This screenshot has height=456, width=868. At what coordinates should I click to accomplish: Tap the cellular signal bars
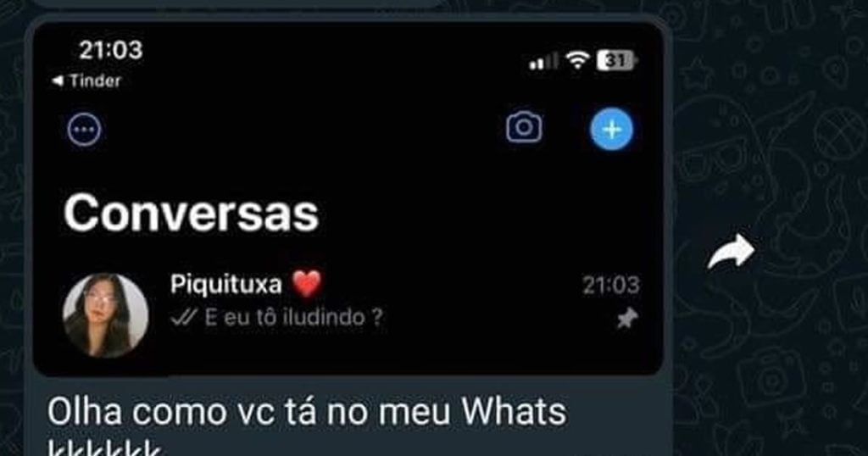click(543, 61)
